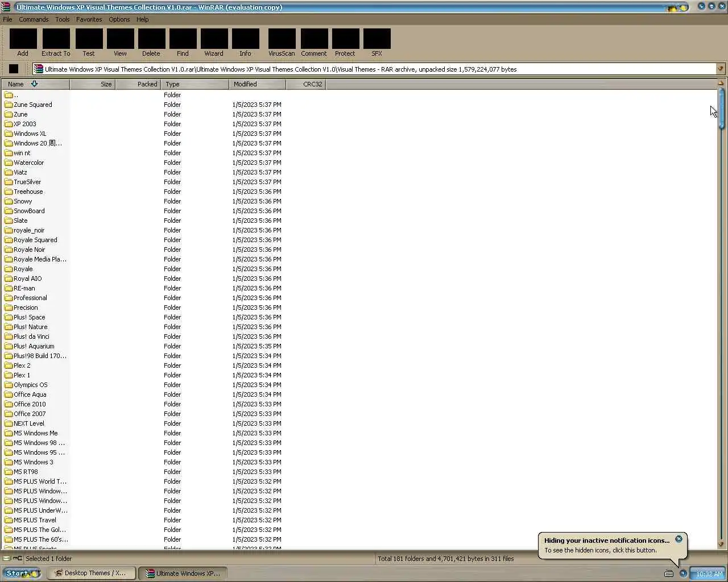The height and width of the screenshot is (582, 728).
Task: Click the Start button
Action: 21,573
